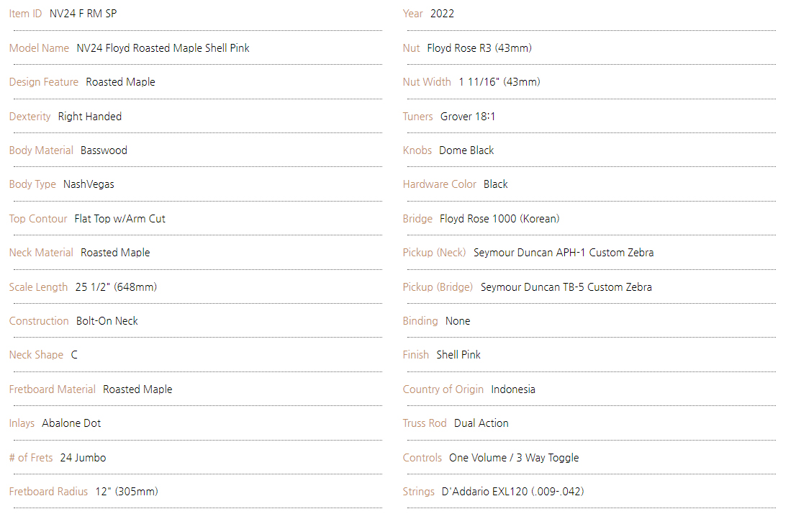
Task: Click the Basswood body material value
Action: pyautogui.click(x=104, y=150)
